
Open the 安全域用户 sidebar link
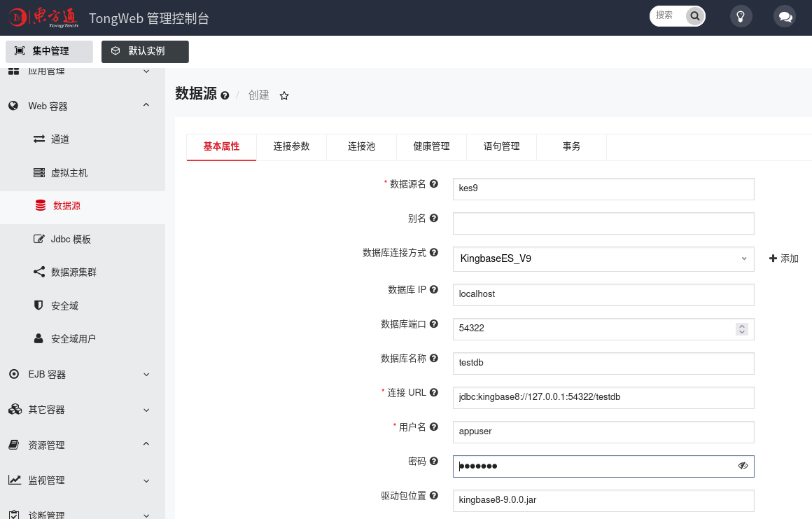coord(73,339)
